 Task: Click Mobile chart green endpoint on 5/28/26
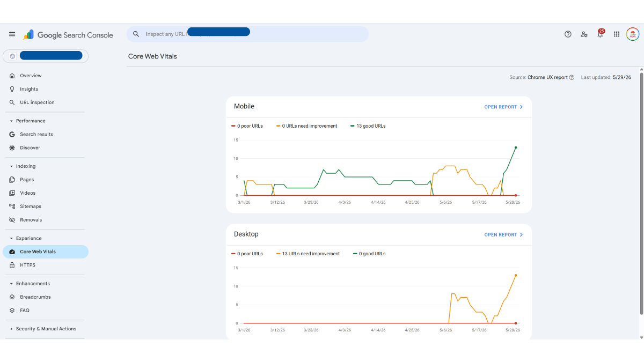click(516, 147)
